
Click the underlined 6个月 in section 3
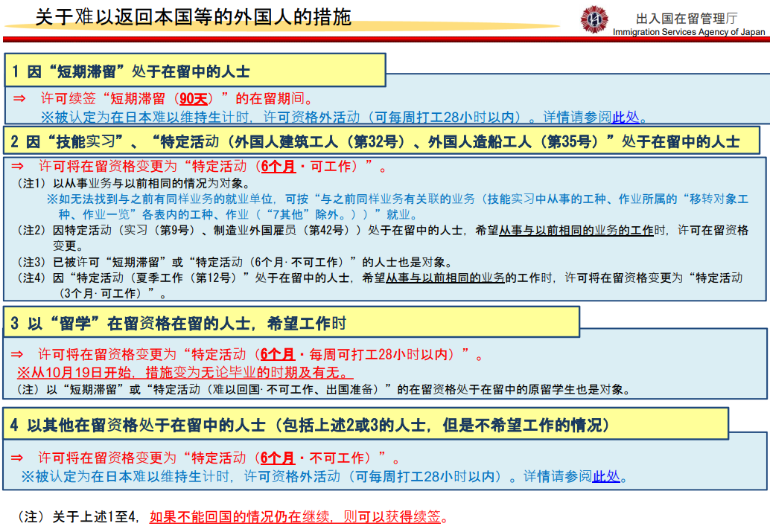(278, 354)
